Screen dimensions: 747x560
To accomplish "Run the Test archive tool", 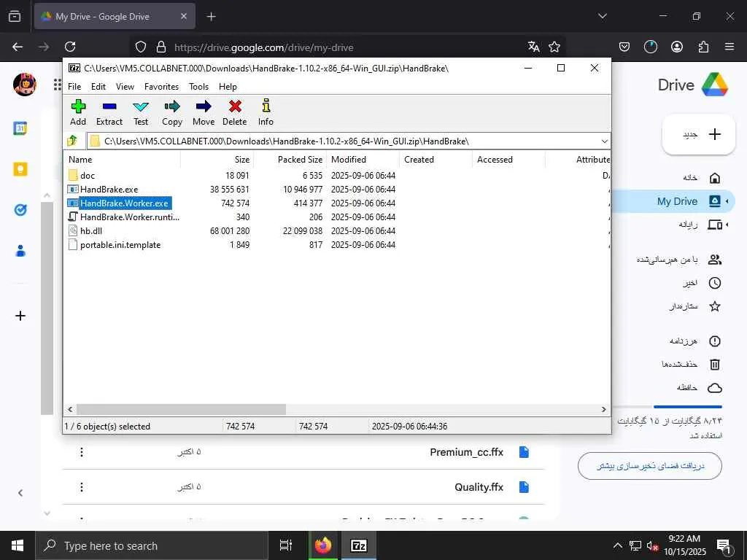I will [141, 112].
